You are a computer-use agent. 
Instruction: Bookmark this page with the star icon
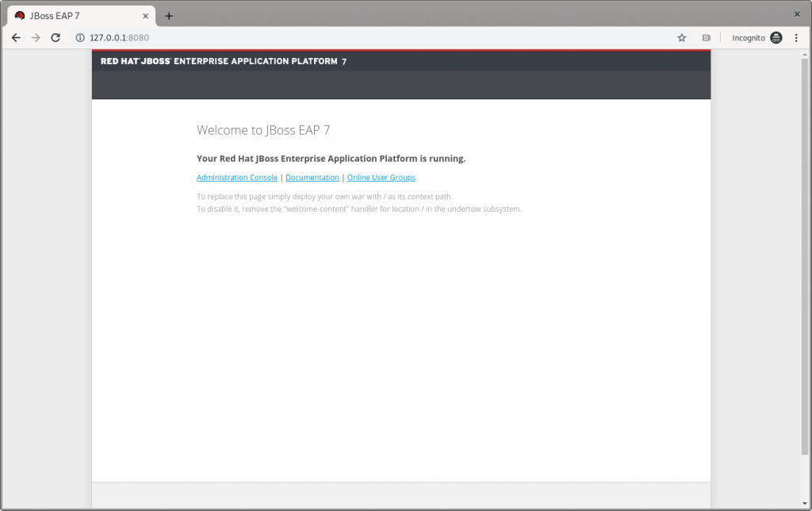tap(681, 37)
